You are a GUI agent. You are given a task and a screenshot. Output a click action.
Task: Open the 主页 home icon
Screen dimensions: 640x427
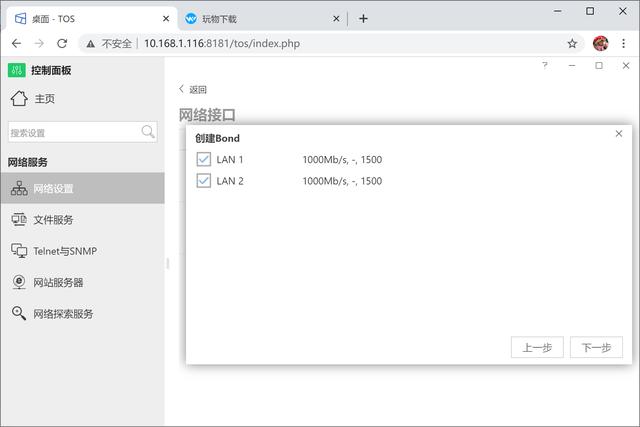tap(19, 98)
